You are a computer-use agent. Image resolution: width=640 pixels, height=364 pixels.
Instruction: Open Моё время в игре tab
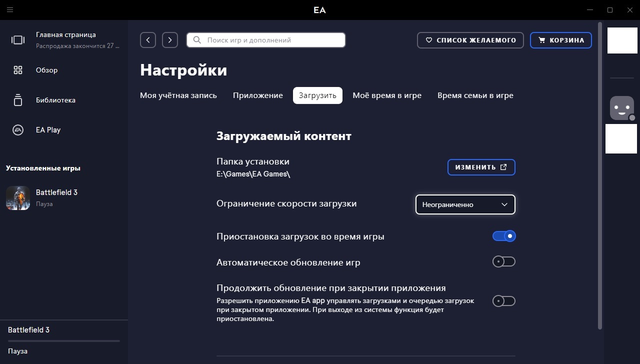387,95
